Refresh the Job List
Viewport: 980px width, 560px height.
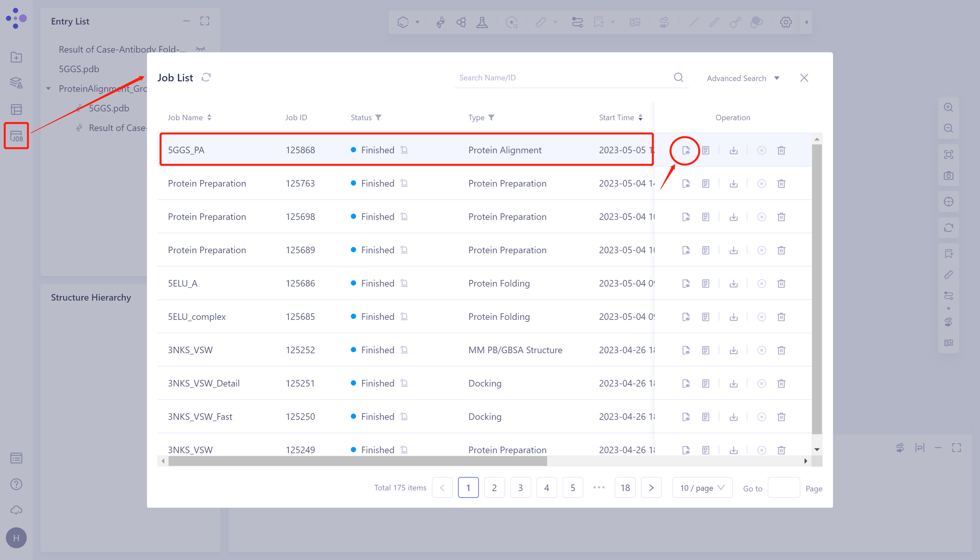[x=206, y=78]
